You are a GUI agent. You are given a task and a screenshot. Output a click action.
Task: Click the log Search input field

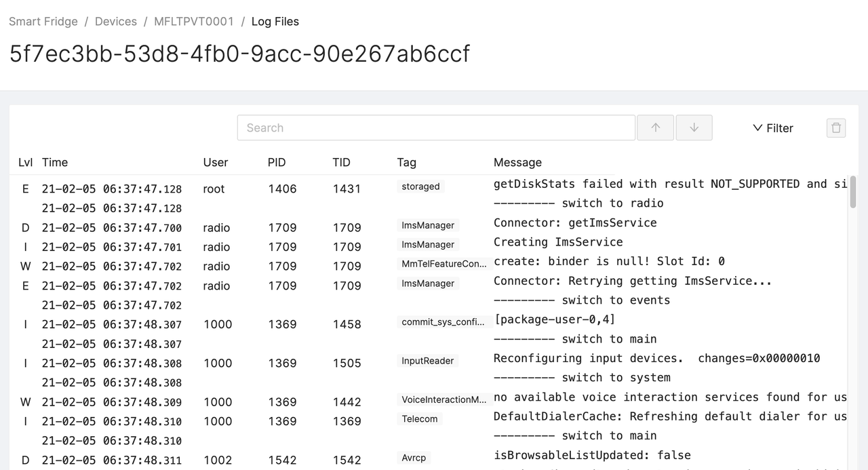pos(435,128)
